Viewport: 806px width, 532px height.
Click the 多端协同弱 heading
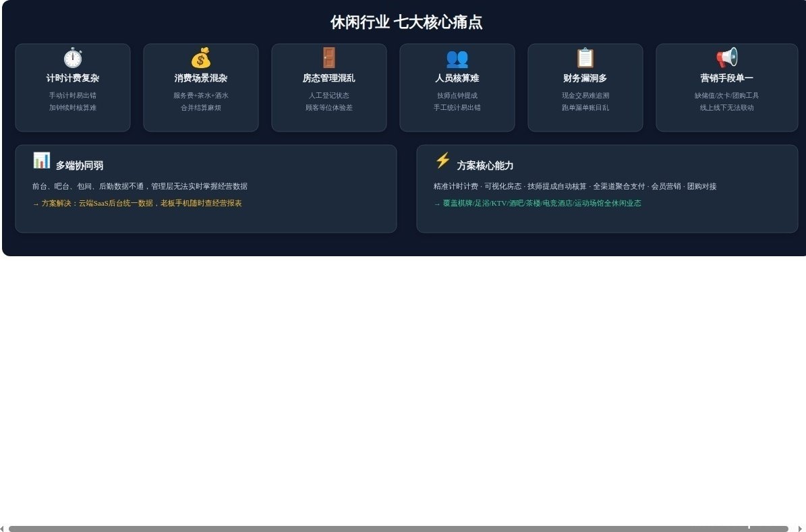point(80,165)
